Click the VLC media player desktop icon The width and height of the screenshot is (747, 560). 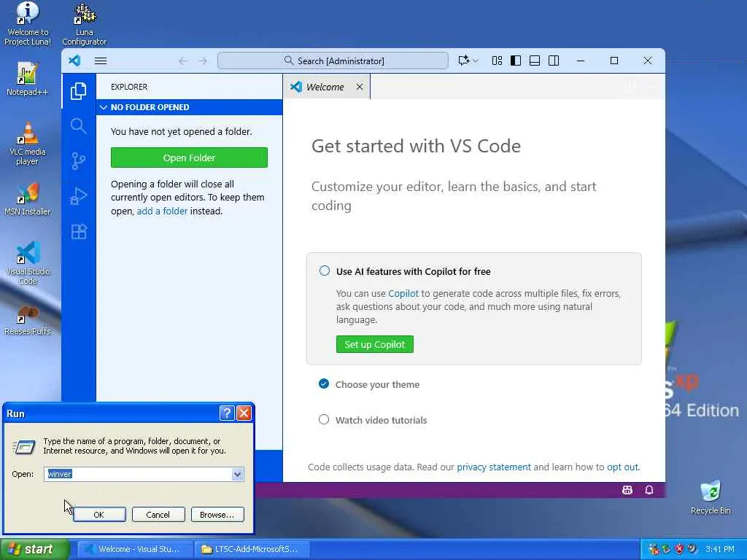28,144
